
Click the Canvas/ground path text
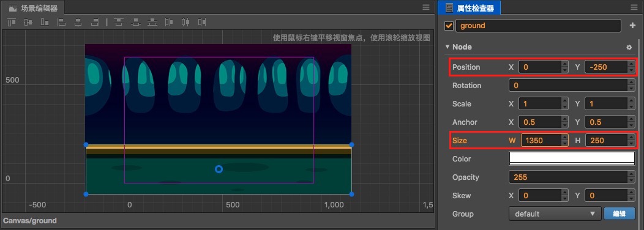tap(30, 221)
